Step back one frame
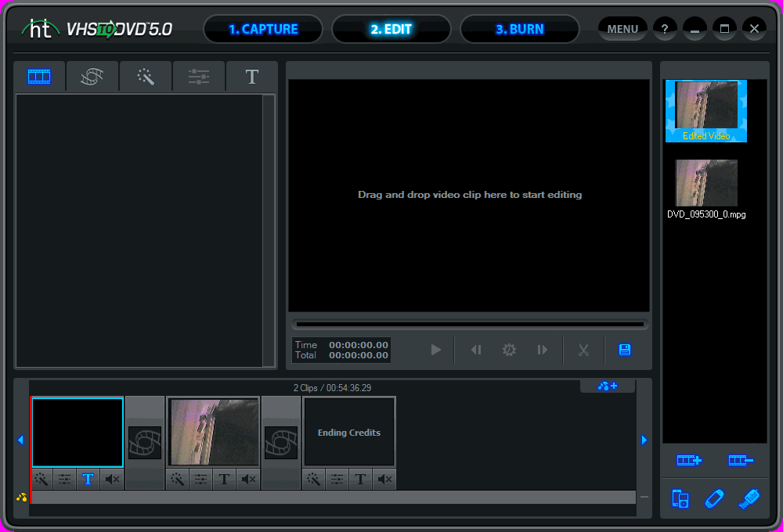The height and width of the screenshot is (532, 783). click(x=476, y=350)
